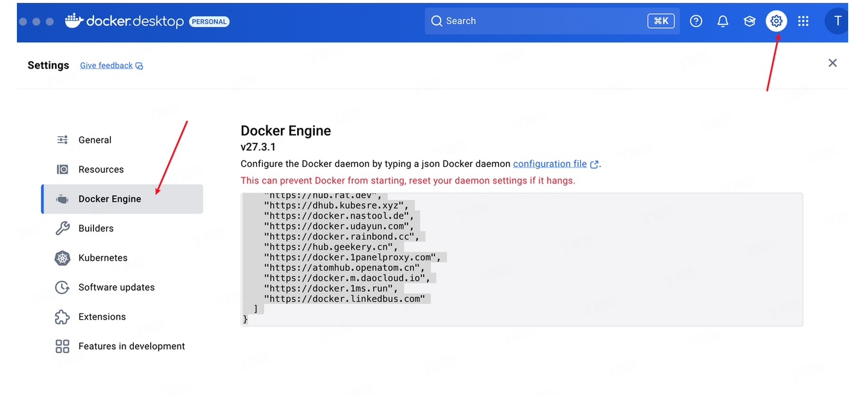
Task: Click the Docker whale logo
Action: pyautogui.click(x=73, y=20)
